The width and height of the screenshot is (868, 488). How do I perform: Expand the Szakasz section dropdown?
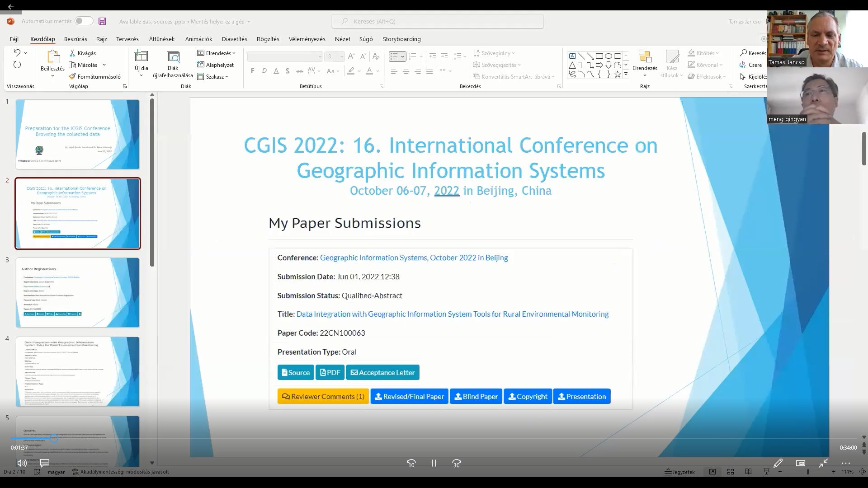coord(212,76)
